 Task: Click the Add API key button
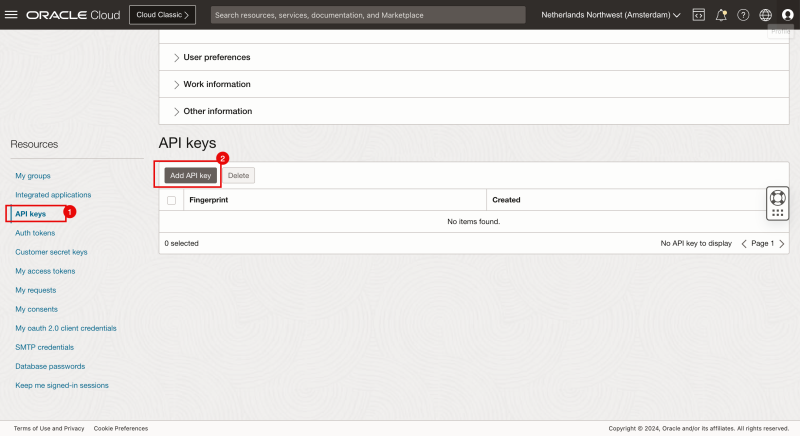click(190, 175)
